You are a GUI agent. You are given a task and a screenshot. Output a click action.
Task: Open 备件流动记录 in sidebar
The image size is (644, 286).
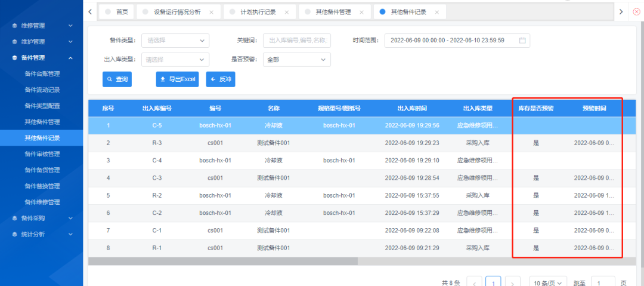(x=42, y=90)
